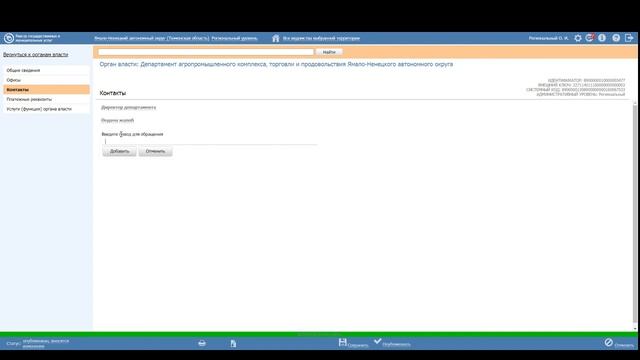Screen dimensions: 640x360
Task: Click the Отменить button under input
Action: click(x=155, y=151)
